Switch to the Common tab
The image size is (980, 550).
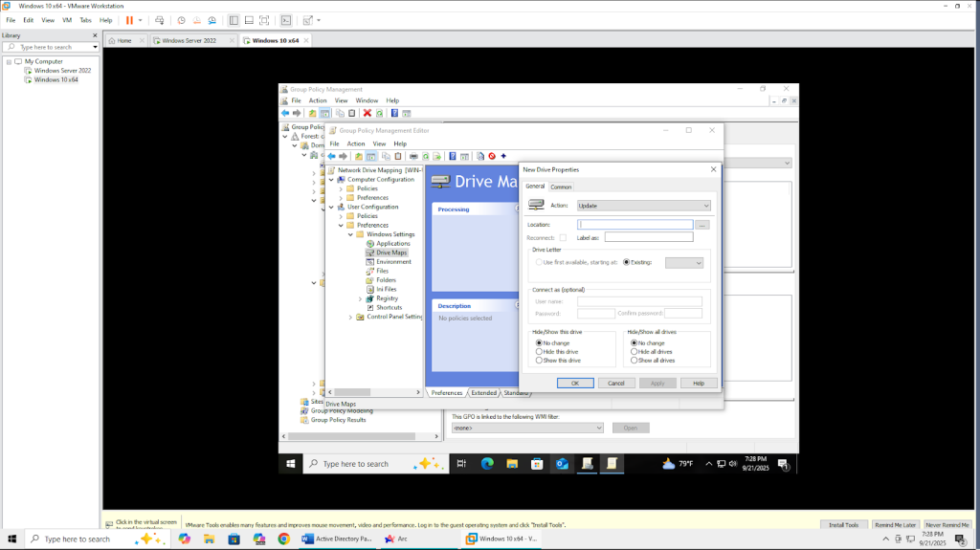[561, 187]
